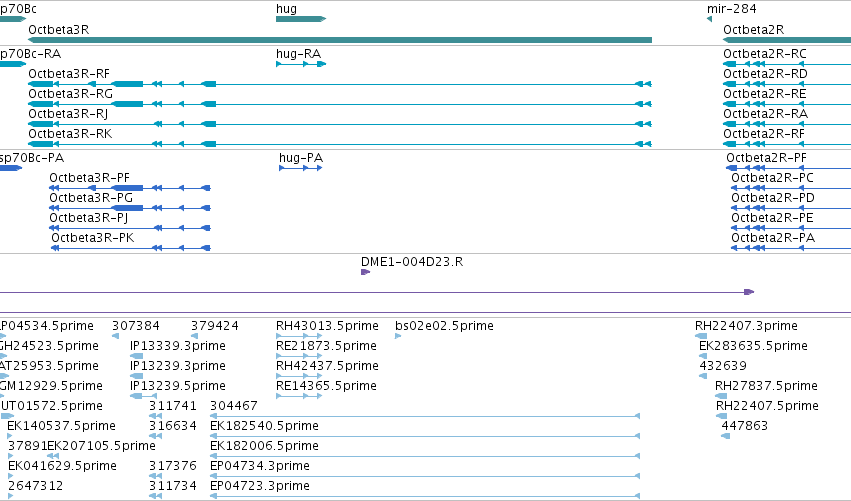Click transcript label Octbeta3R-RJ

point(68,114)
